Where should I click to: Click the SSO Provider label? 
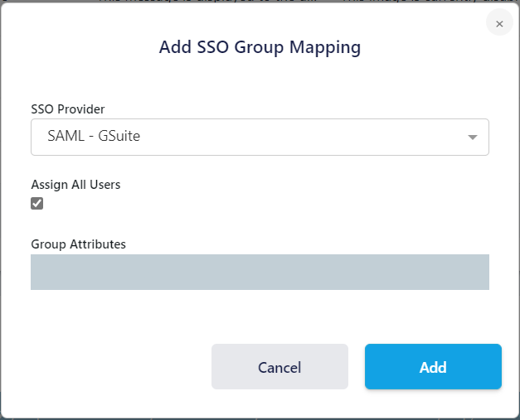68,109
